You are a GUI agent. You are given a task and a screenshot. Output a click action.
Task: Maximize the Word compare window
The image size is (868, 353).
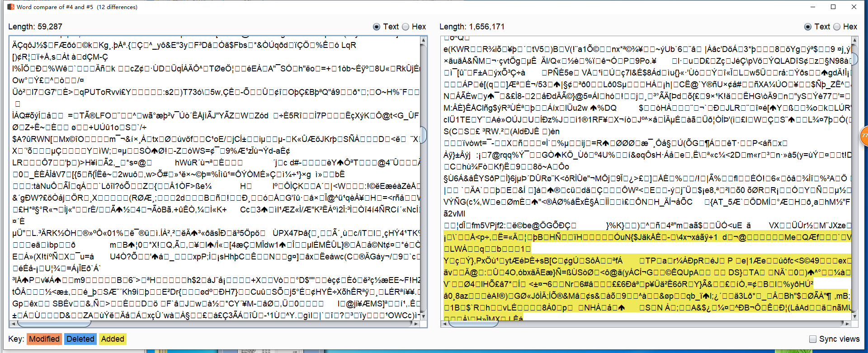click(833, 7)
